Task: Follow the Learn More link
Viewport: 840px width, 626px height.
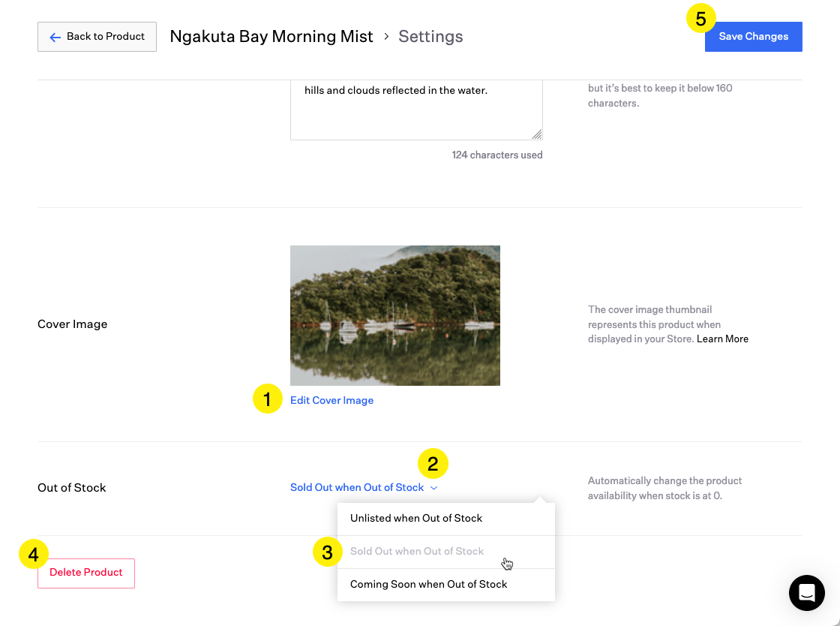Action: [722, 339]
